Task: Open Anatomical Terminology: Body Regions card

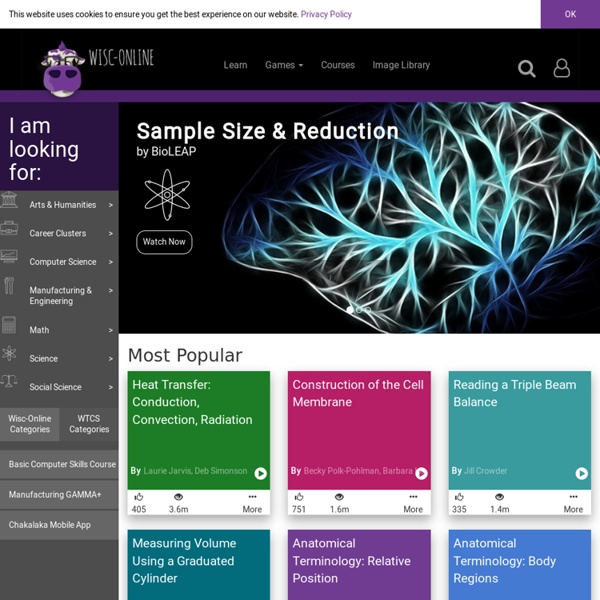Action: [x=520, y=564]
